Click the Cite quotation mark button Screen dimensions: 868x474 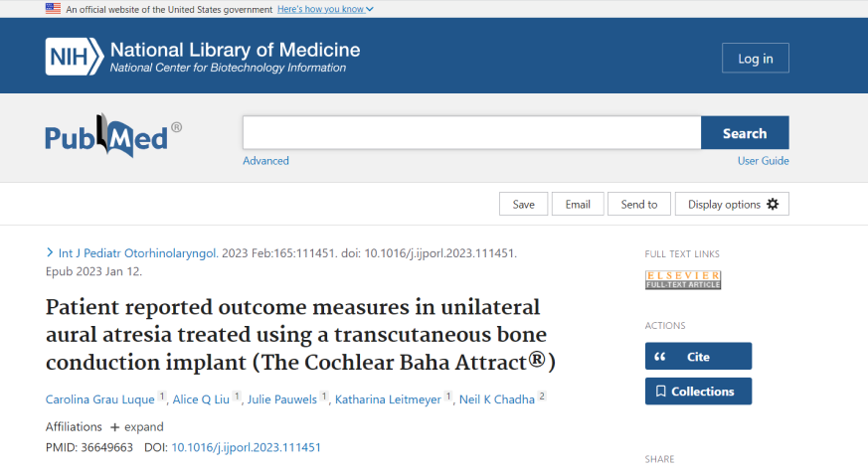[x=698, y=356]
